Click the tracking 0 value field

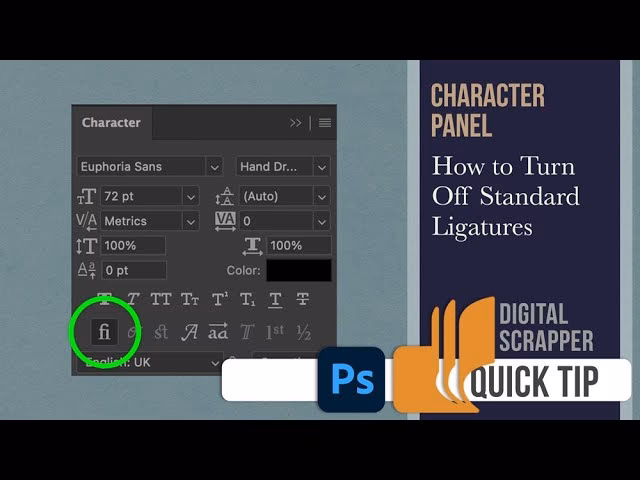(276, 222)
